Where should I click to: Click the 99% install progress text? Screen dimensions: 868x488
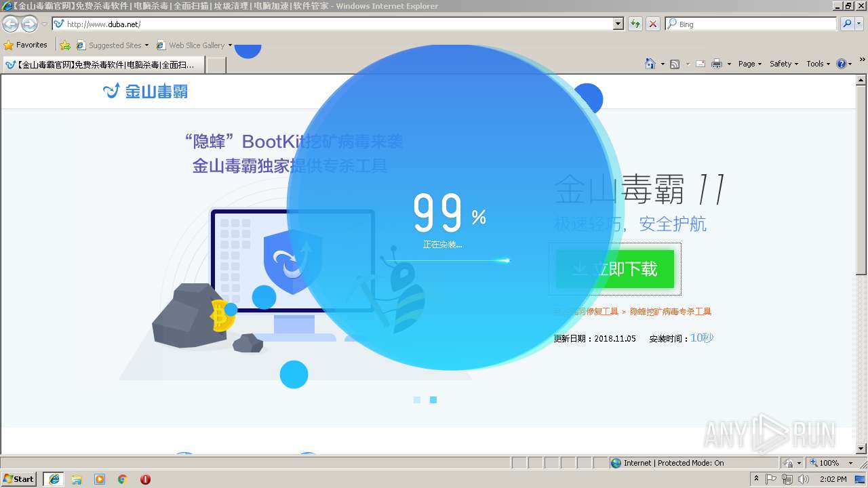[450, 213]
